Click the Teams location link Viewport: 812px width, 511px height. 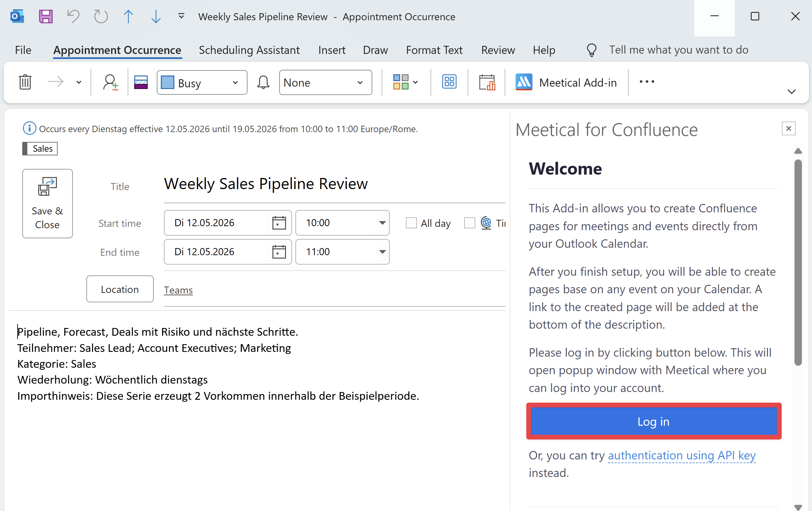178,290
